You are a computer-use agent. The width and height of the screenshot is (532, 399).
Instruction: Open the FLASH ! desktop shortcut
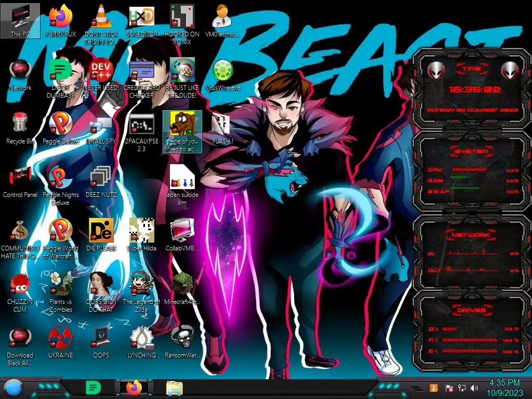[x=222, y=128]
